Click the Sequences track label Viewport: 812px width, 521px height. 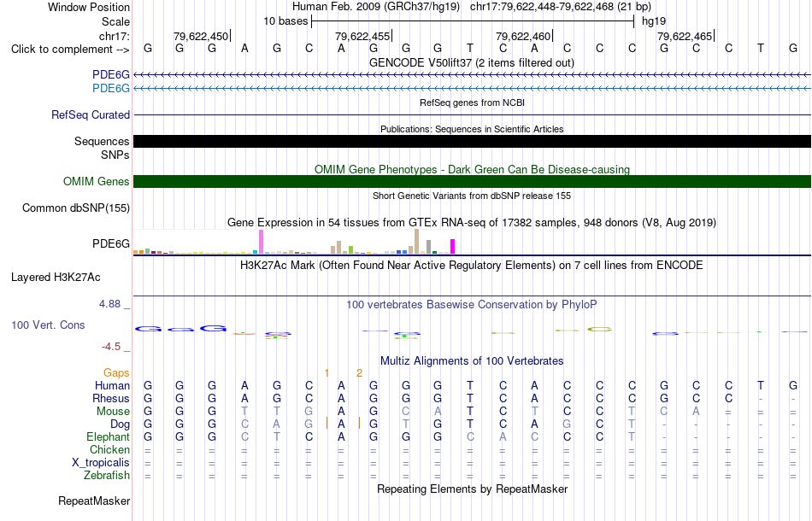click(x=102, y=141)
